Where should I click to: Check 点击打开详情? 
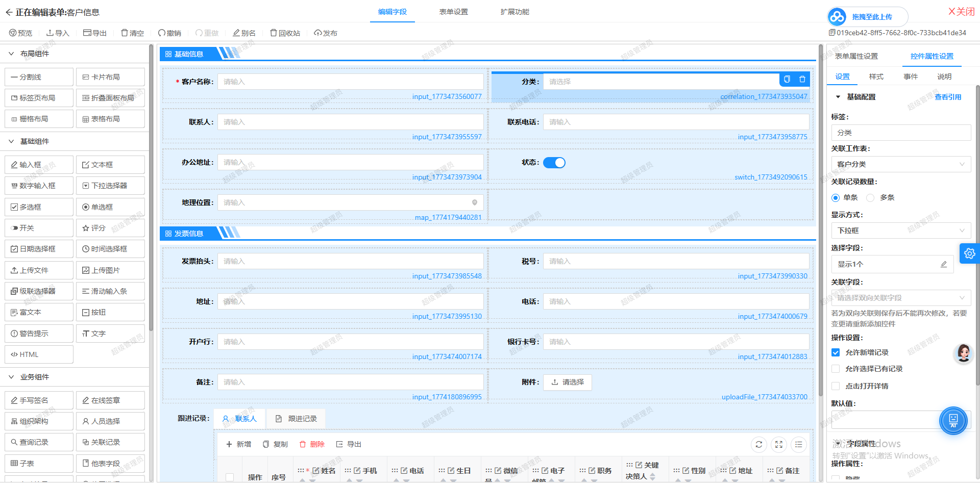click(x=836, y=386)
